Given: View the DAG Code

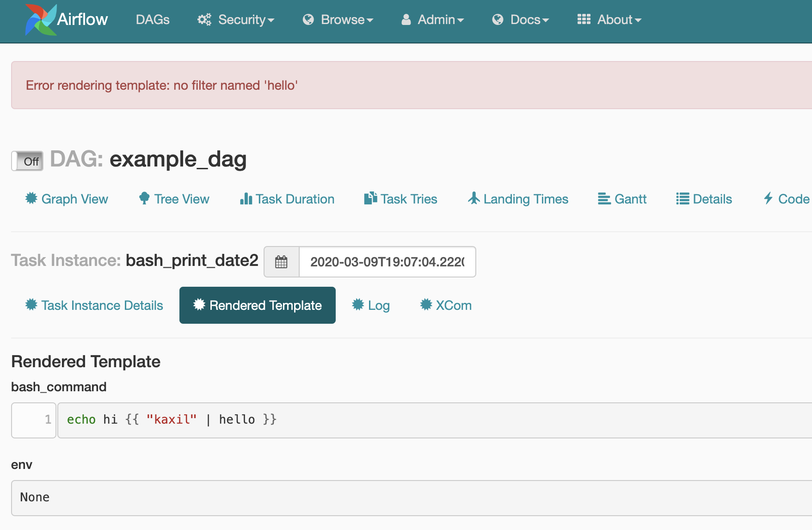Looking at the screenshot, I should point(787,199).
